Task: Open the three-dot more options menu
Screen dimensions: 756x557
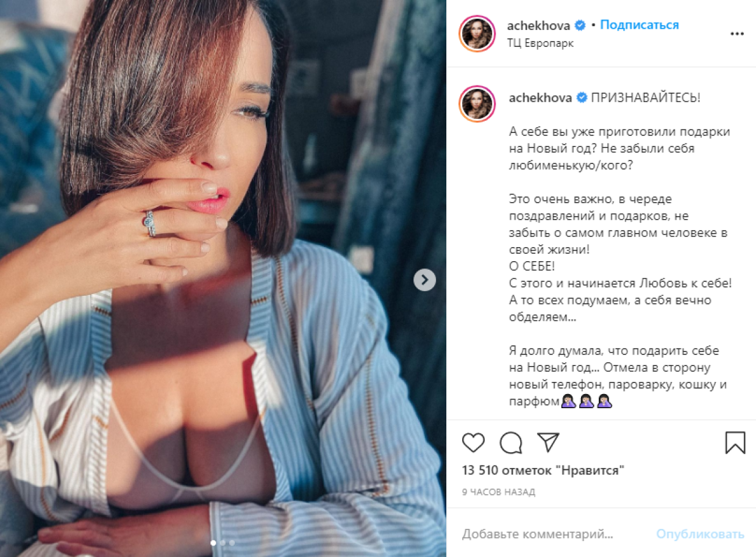Action: pyautogui.click(x=737, y=34)
